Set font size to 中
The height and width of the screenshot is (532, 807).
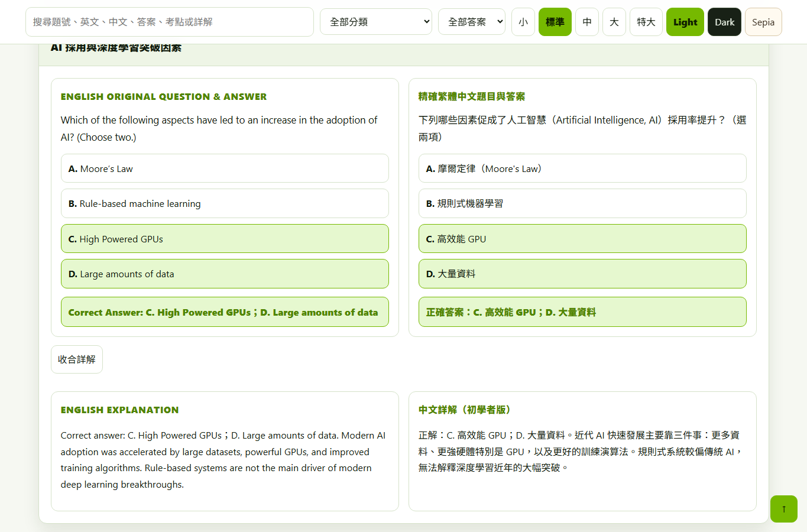point(587,22)
